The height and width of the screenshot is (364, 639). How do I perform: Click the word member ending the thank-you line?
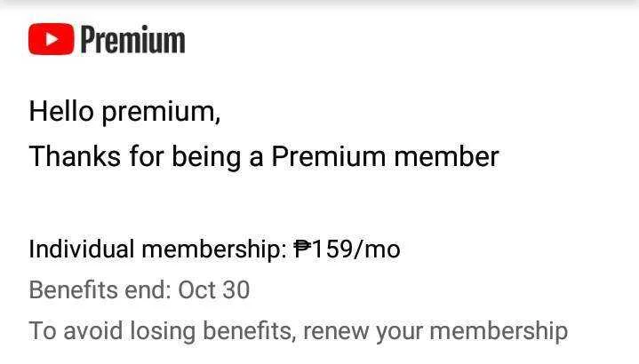click(x=447, y=156)
